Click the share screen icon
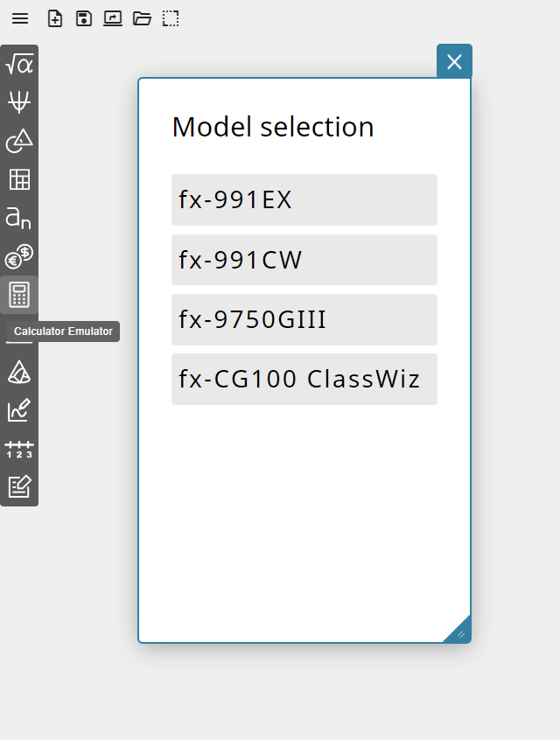560x740 pixels. tap(113, 19)
